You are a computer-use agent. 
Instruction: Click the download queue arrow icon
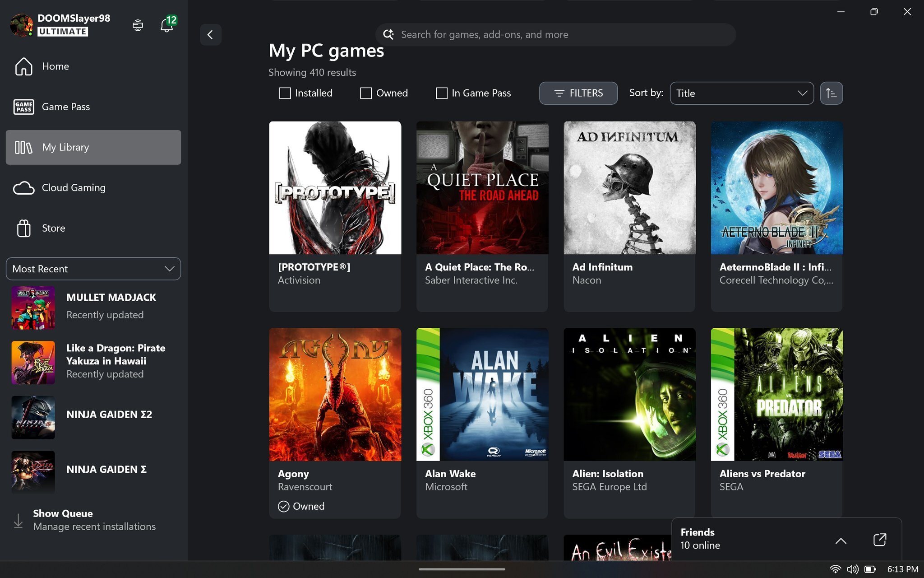pyautogui.click(x=18, y=520)
